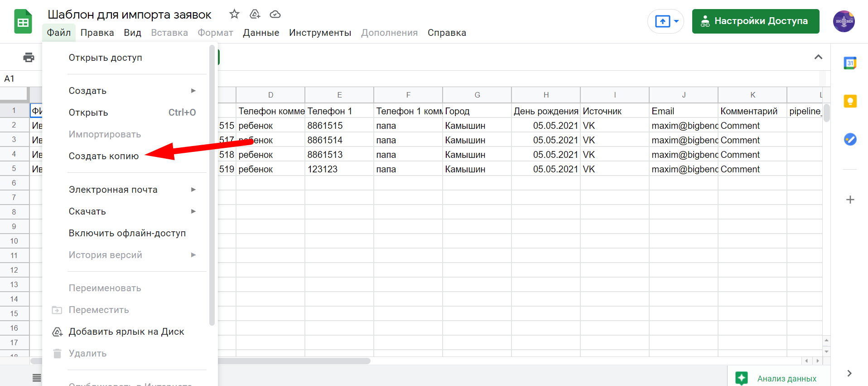Check the cloud save status icon
Image resolution: width=868 pixels, height=386 pixels.
pyautogui.click(x=275, y=15)
